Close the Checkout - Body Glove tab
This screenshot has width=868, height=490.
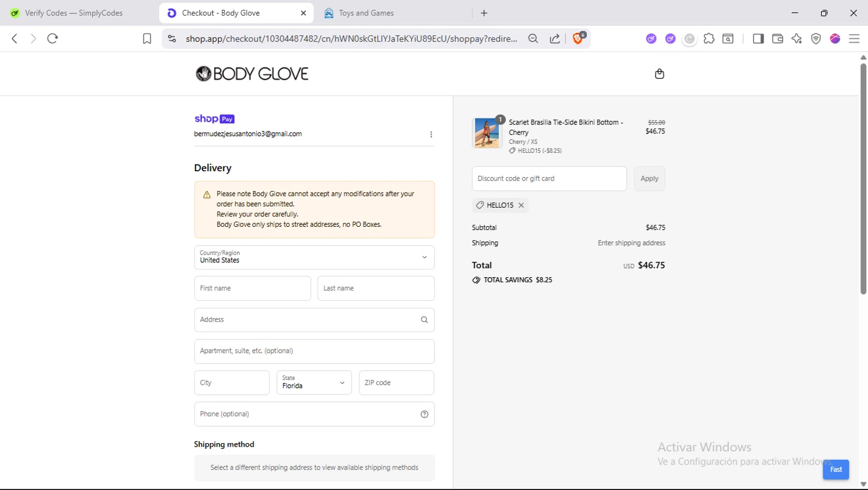[x=303, y=13]
